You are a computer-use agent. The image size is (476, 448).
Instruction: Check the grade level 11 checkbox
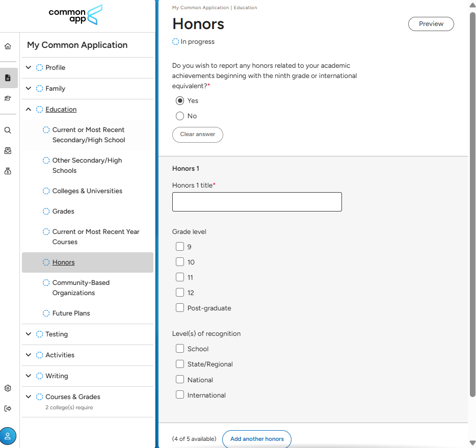(180, 277)
